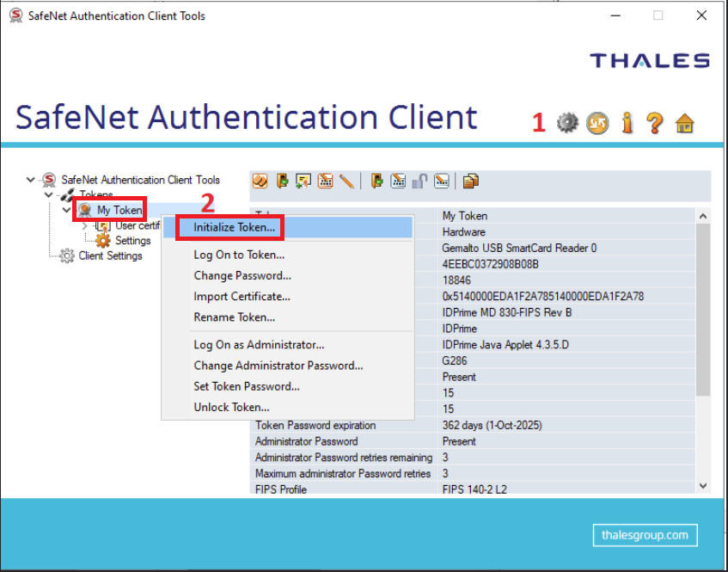Click the token details scrollbar thumb
The height and width of the screenshot is (572, 728).
pyautogui.click(x=703, y=310)
